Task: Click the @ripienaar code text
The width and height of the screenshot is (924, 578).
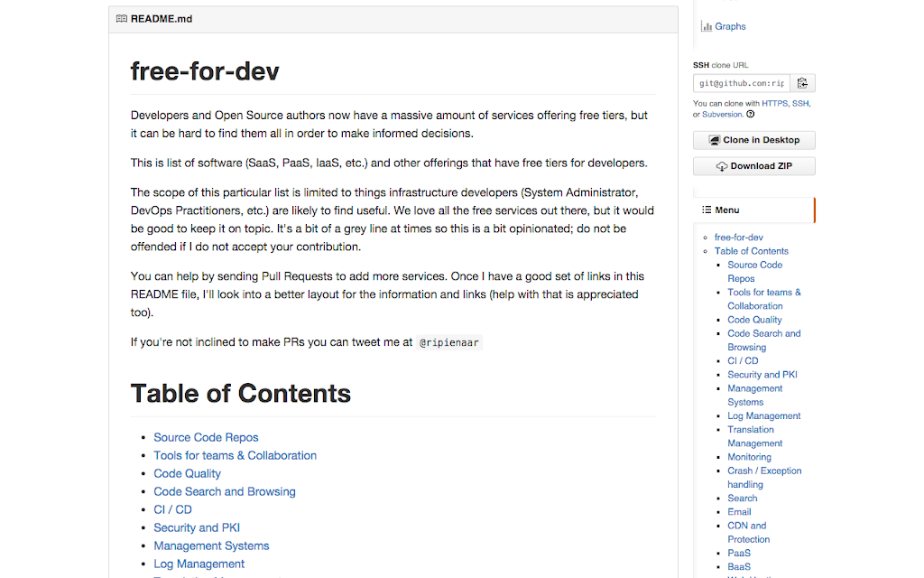Action: (449, 342)
